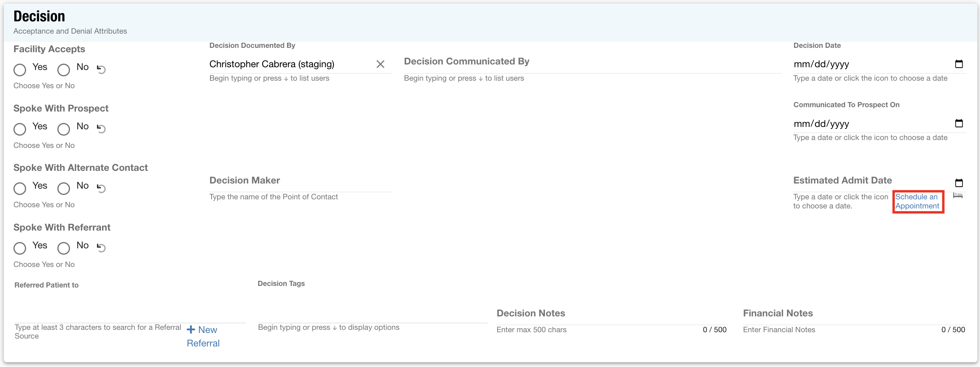
Task: Open the Decision Date calendar picker
Action: coord(959,64)
